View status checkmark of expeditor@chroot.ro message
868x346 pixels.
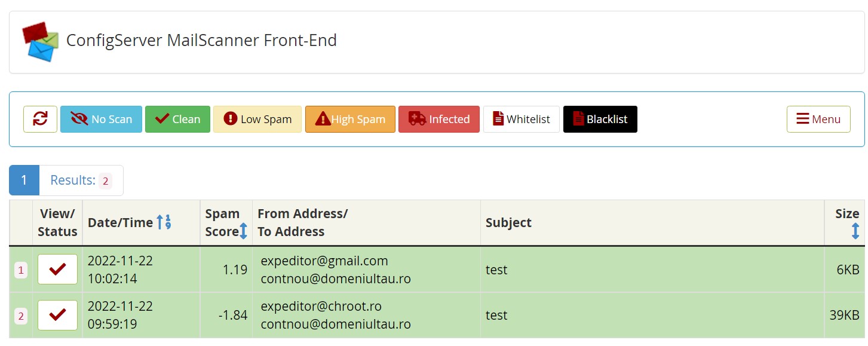click(57, 315)
